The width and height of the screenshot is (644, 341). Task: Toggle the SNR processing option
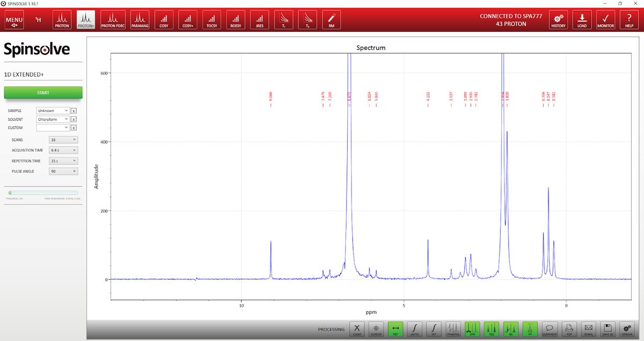pos(472,329)
